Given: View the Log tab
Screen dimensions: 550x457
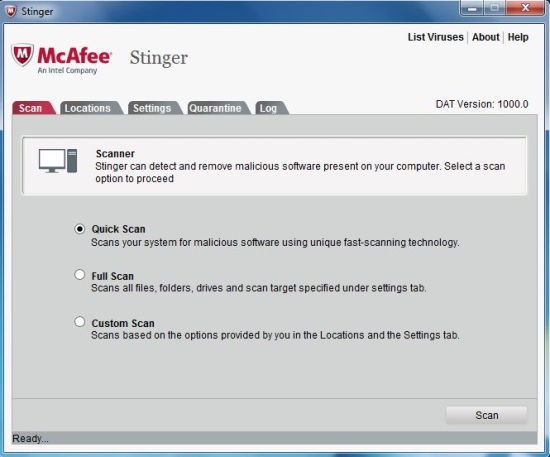Looking at the screenshot, I should pos(271,108).
